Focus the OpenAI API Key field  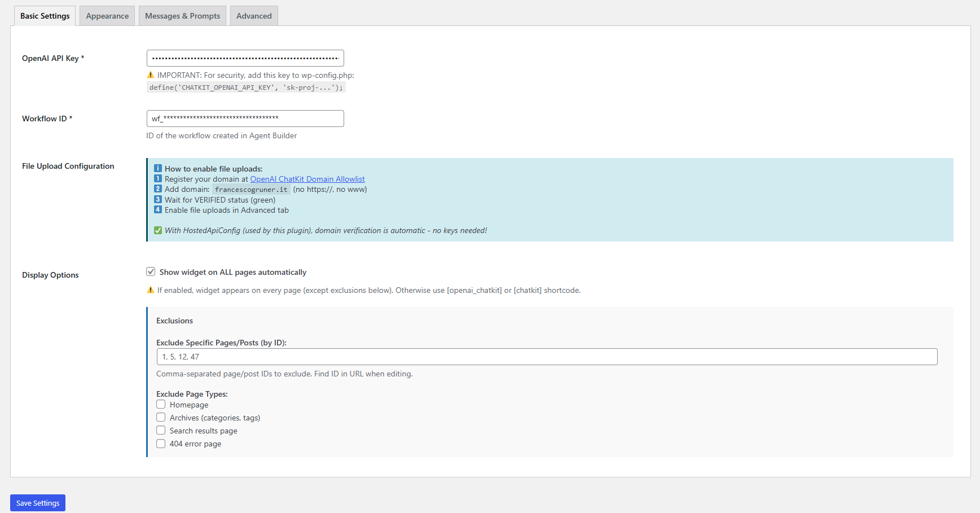point(245,58)
